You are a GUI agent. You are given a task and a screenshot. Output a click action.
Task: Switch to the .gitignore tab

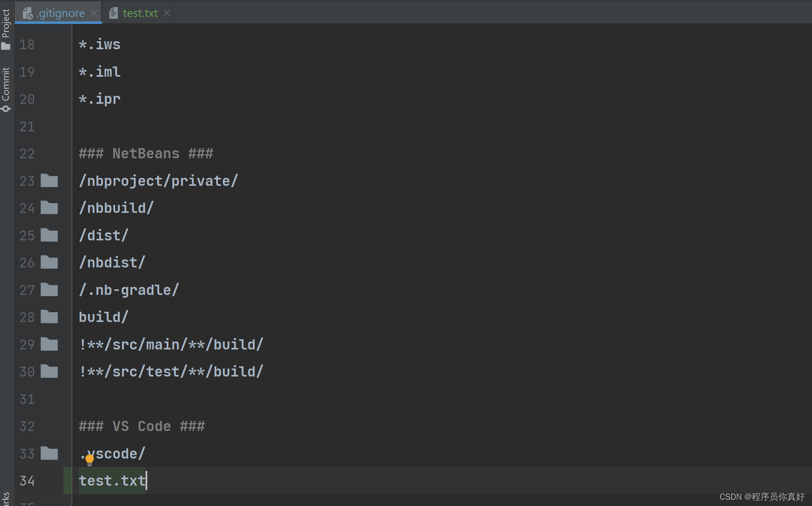(x=58, y=13)
